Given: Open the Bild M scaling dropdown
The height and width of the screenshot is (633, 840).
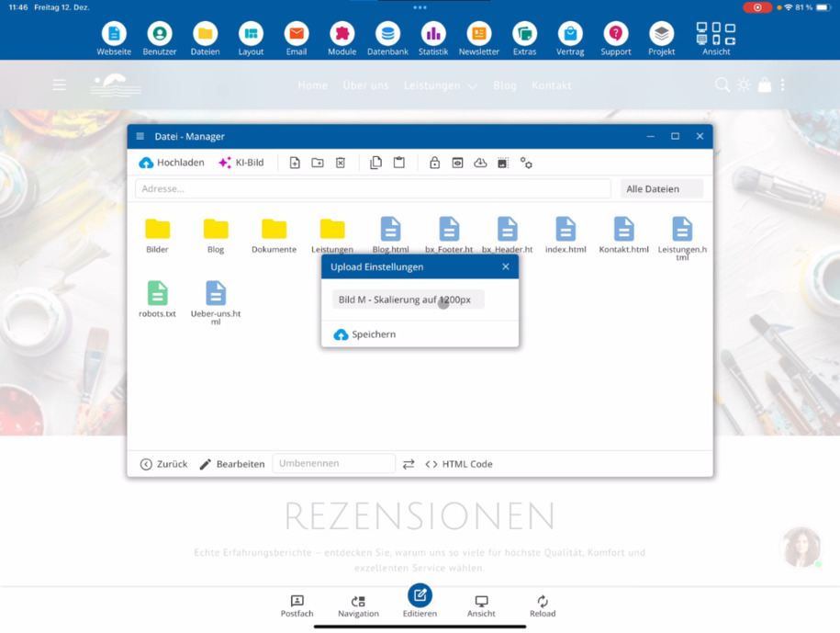Looking at the screenshot, I should point(409,300).
